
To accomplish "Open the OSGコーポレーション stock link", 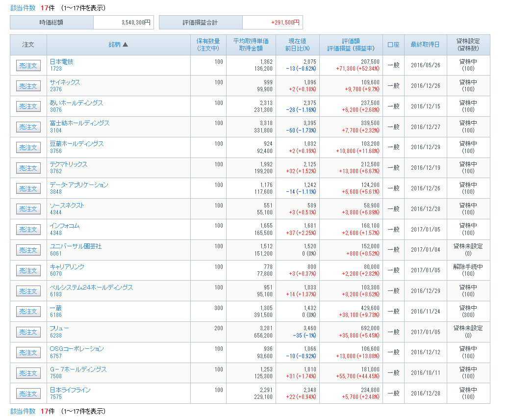I will point(77,349).
